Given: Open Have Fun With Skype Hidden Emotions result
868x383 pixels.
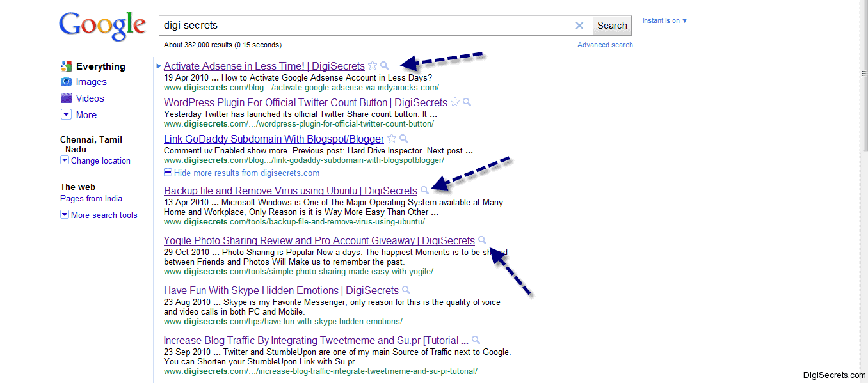Looking at the screenshot, I should [x=281, y=290].
